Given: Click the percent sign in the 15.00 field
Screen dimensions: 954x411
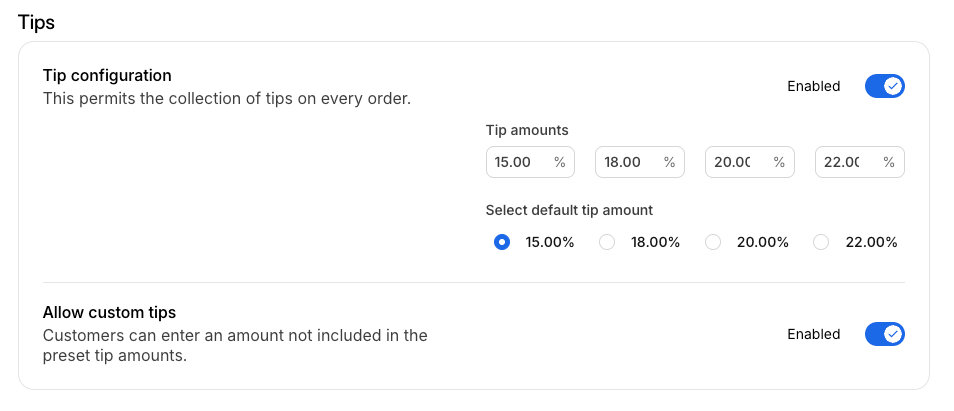Looking at the screenshot, I should click(560, 162).
